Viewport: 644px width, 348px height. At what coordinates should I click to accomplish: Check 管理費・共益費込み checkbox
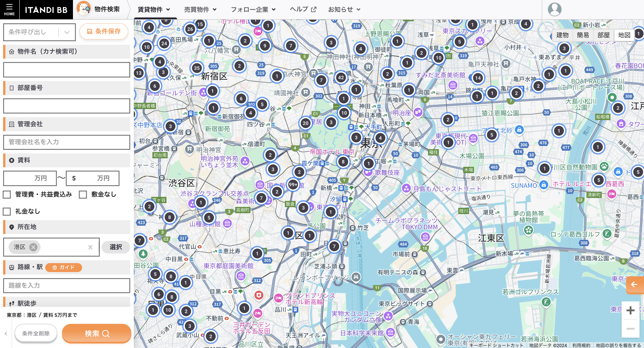[x=7, y=194]
